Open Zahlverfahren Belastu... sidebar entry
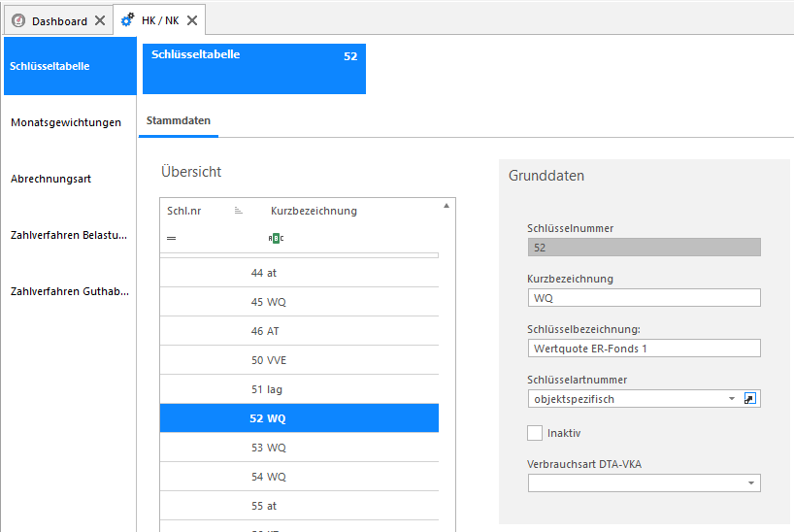 tap(70, 235)
